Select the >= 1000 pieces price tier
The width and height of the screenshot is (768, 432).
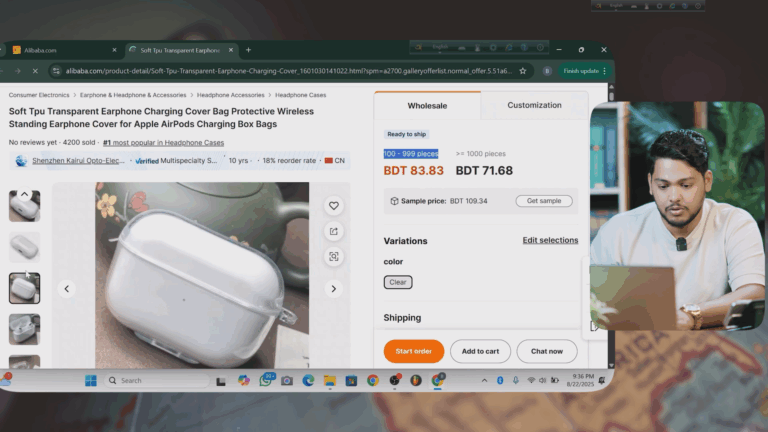[481, 154]
